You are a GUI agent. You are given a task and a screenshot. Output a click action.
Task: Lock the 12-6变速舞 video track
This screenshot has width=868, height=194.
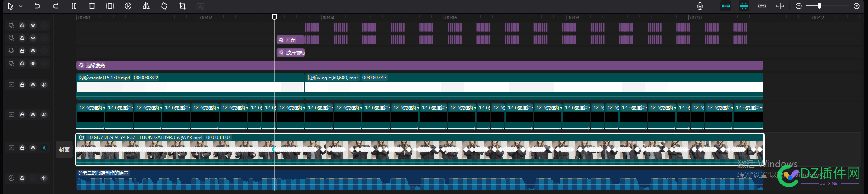click(x=22, y=115)
